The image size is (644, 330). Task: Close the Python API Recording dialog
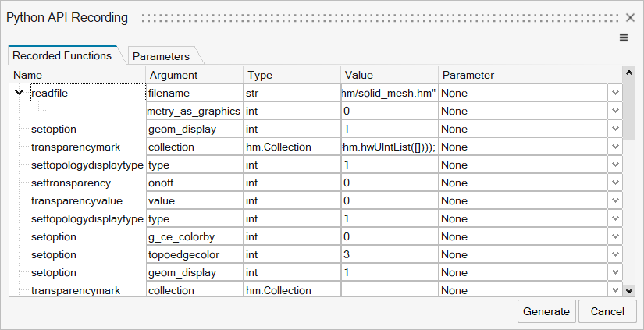click(x=630, y=18)
